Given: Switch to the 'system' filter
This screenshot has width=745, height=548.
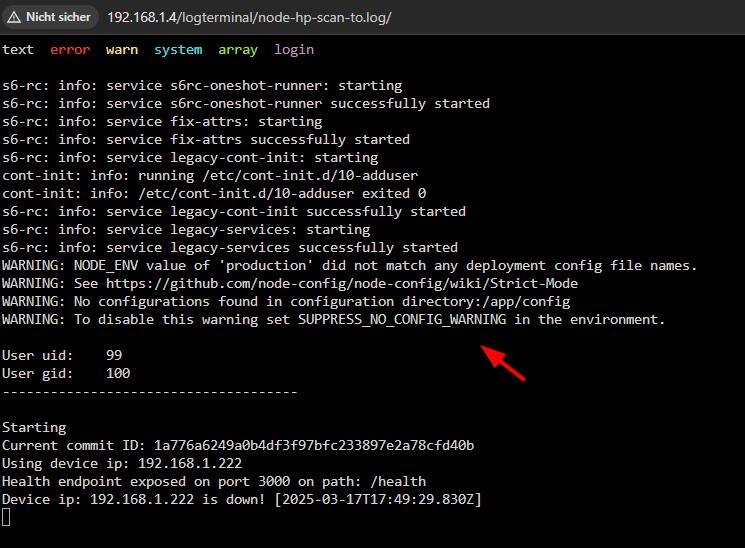Looking at the screenshot, I should pyautogui.click(x=178, y=49).
